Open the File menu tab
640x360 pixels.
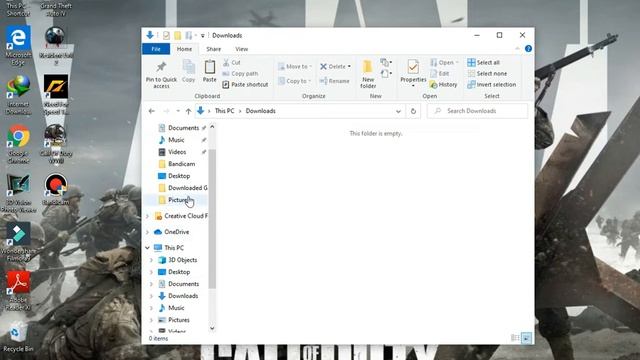pyautogui.click(x=156, y=49)
